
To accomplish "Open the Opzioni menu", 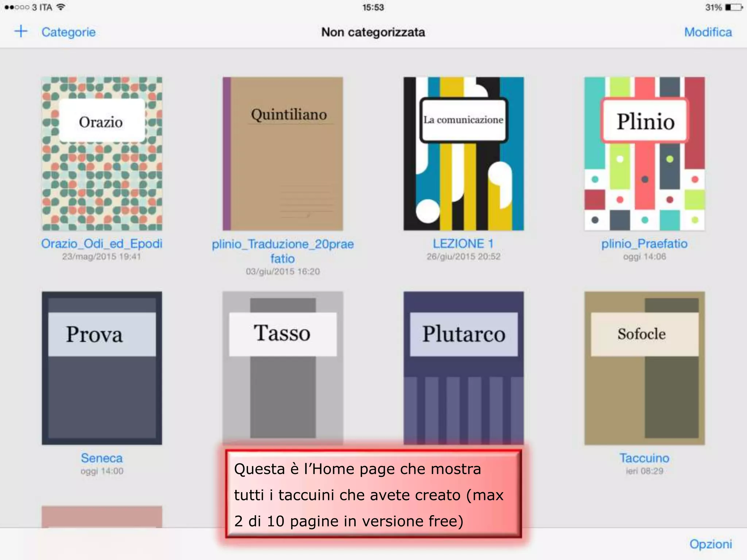I will (710, 544).
